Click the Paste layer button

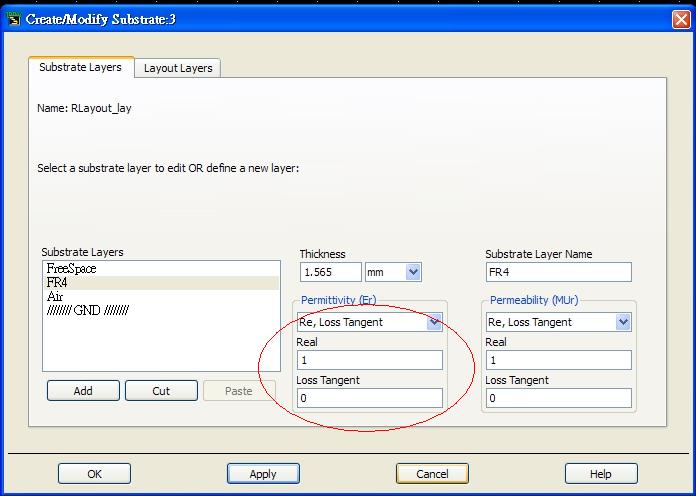click(239, 391)
